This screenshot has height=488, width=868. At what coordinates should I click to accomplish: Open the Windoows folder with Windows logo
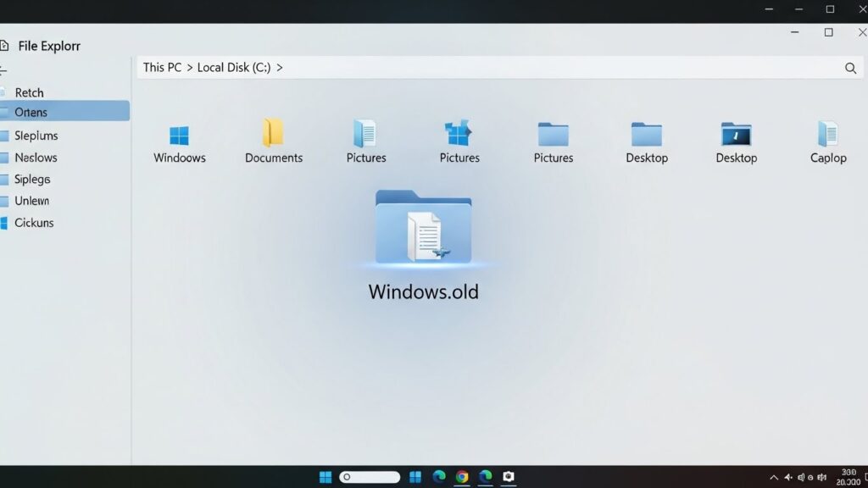tap(179, 136)
